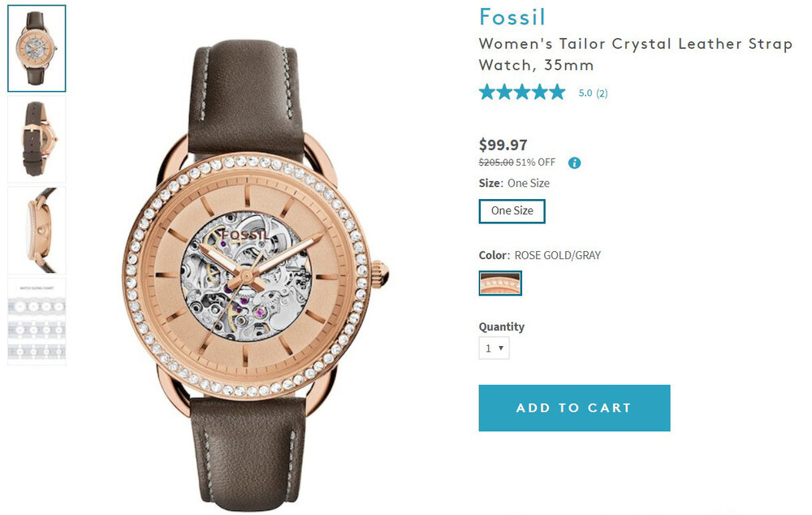Screen dimensions: 812x515
Task: Click the crossed-out $205.00 original price
Action: click(x=495, y=162)
